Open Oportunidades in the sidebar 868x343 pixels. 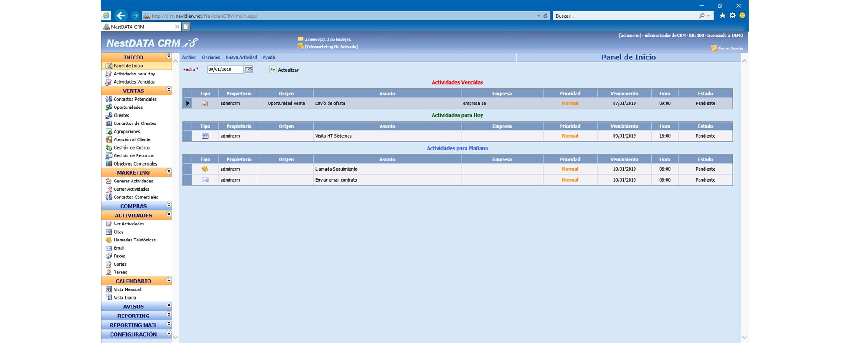128,107
